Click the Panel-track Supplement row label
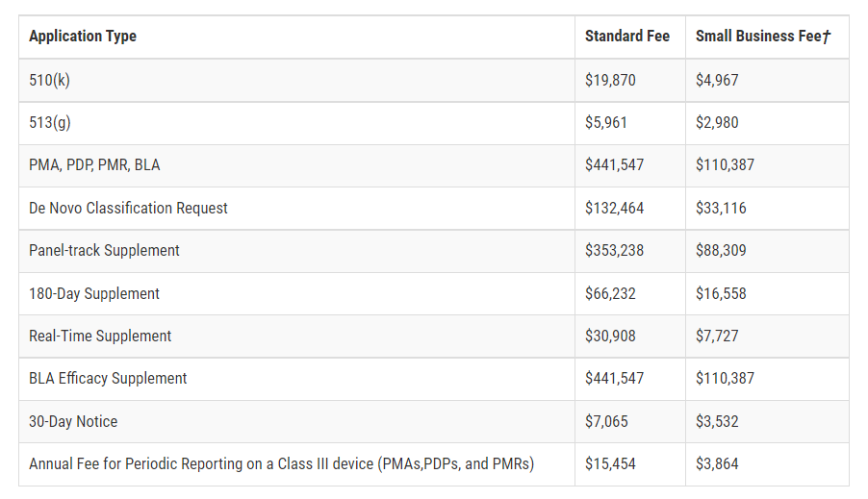This screenshot has height=499, width=868. coord(104,251)
